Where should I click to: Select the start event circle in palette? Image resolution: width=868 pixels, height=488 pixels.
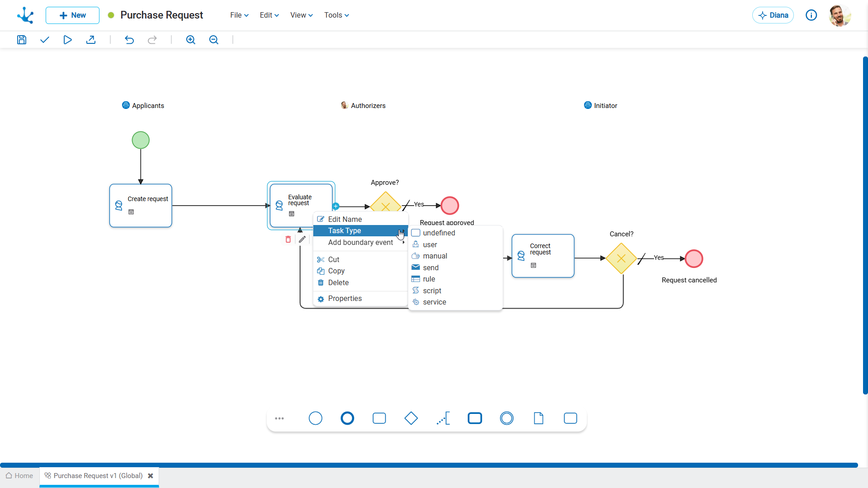point(316,418)
